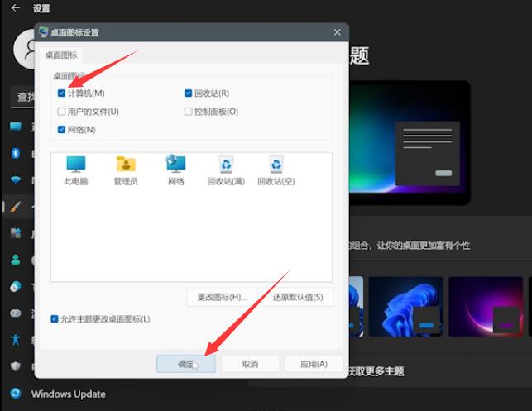Confirm with the 确定 button
Viewport: 532px width, 411px height.
(186, 364)
